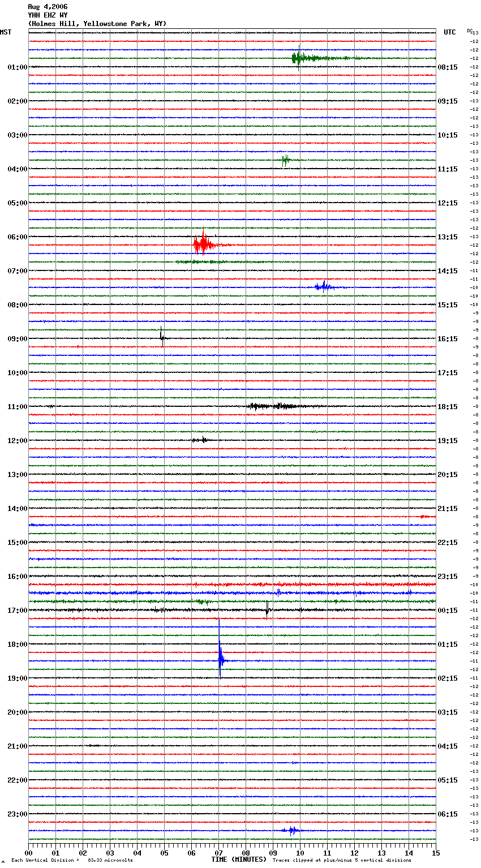Click the "10" tick on the minutes axis
This screenshot has height=868, width=481.
pos(300,853)
